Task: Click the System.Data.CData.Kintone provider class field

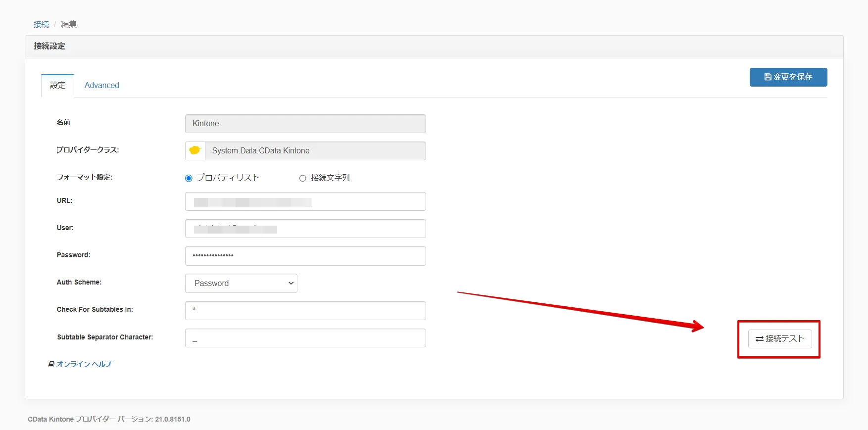Action: [x=315, y=151]
